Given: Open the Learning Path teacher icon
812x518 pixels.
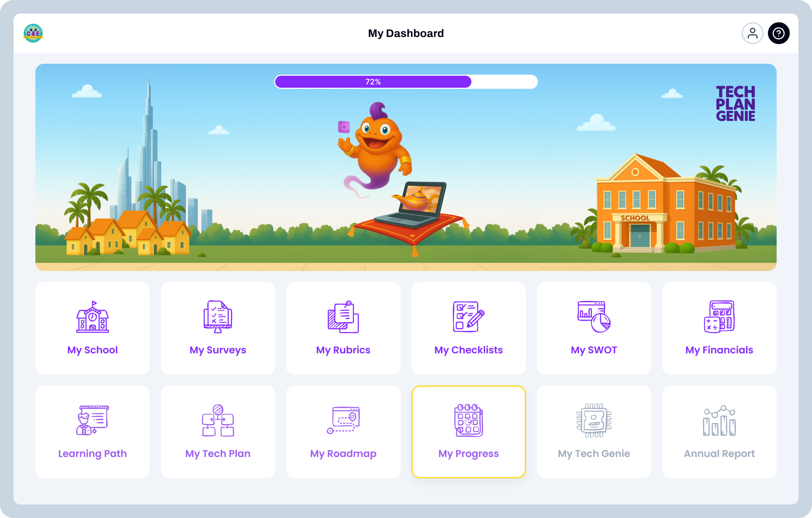Looking at the screenshot, I should click(x=92, y=420).
